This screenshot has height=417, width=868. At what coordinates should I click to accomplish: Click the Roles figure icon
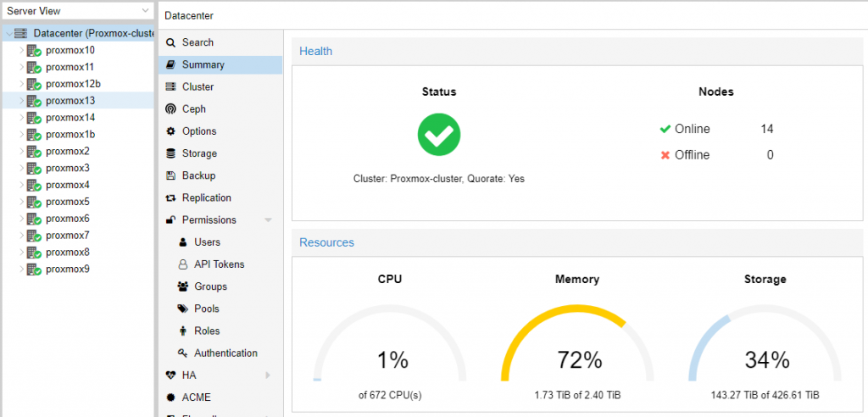click(x=183, y=331)
